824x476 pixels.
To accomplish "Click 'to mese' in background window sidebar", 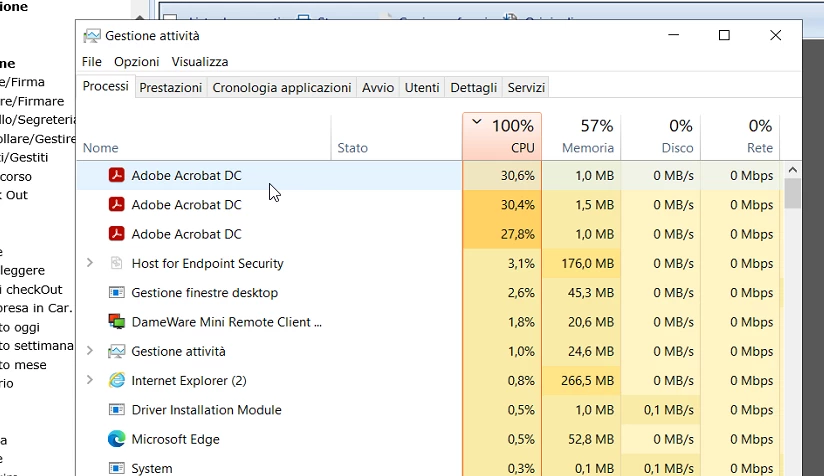I will (x=23, y=365).
